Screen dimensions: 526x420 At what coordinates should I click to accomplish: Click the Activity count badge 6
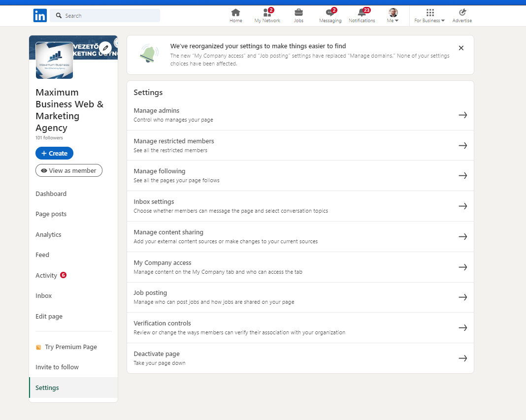coord(64,275)
